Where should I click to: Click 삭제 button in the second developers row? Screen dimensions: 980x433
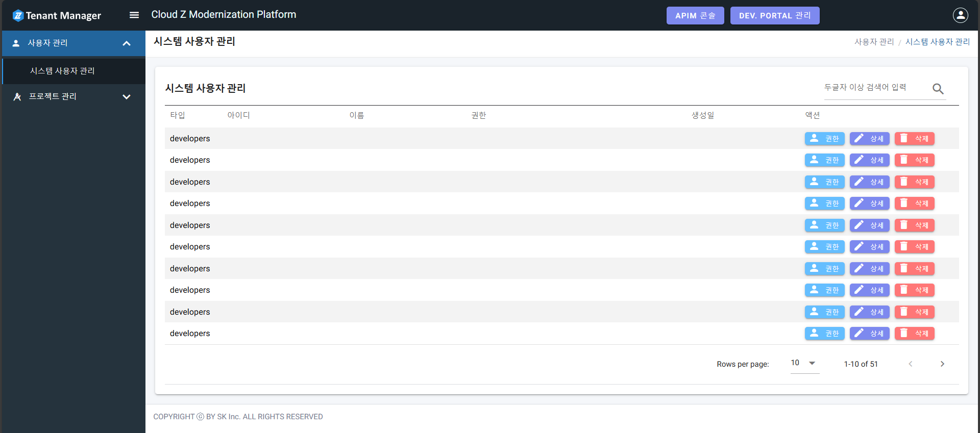click(914, 160)
